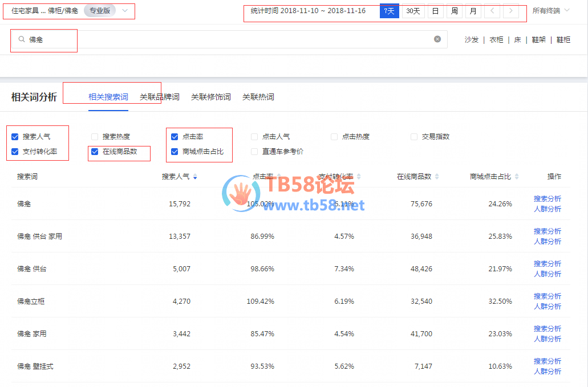This screenshot has width=588, height=387.
Task: Click the 统计时间 date range text
Action: pos(308,11)
